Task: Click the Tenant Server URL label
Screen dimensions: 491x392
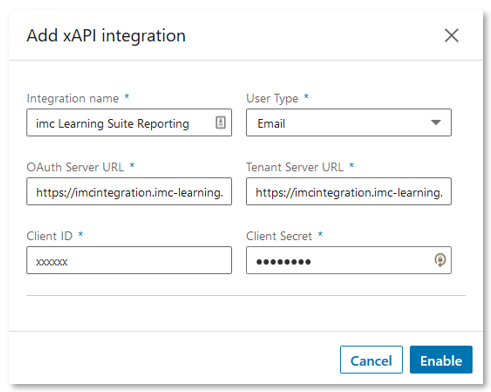Action: [295, 167]
